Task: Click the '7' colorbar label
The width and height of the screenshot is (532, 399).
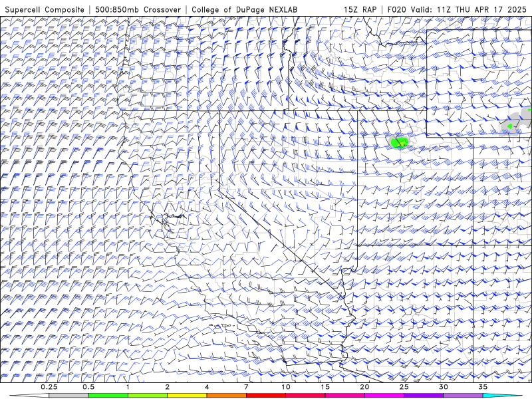Action: [x=246, y=387]
